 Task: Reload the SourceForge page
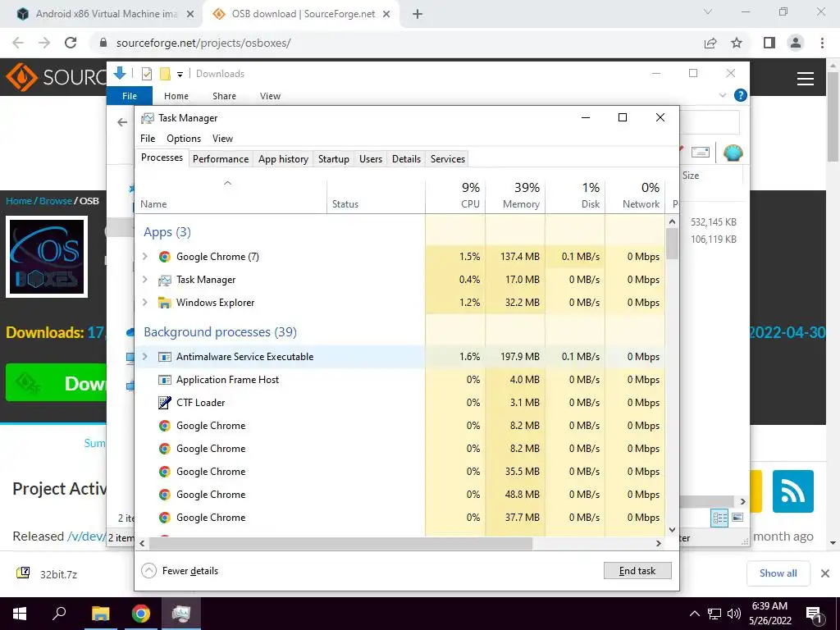(71, 43)
